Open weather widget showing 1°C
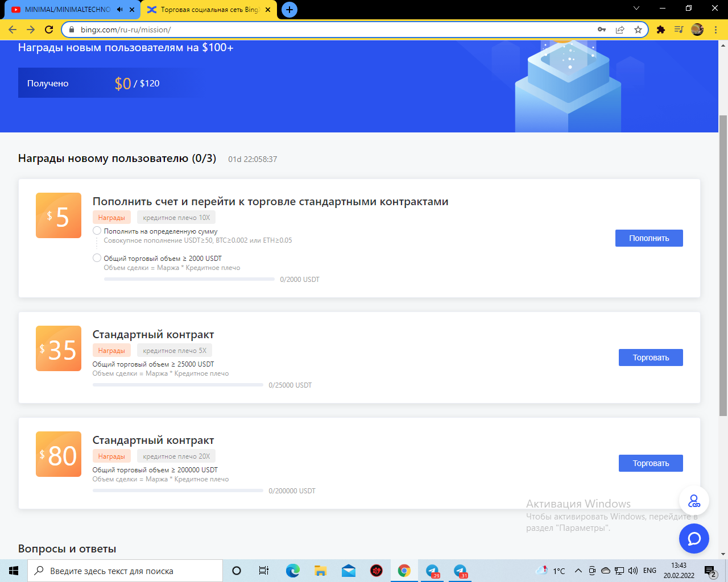728x582 pixels. click(551, 571)
